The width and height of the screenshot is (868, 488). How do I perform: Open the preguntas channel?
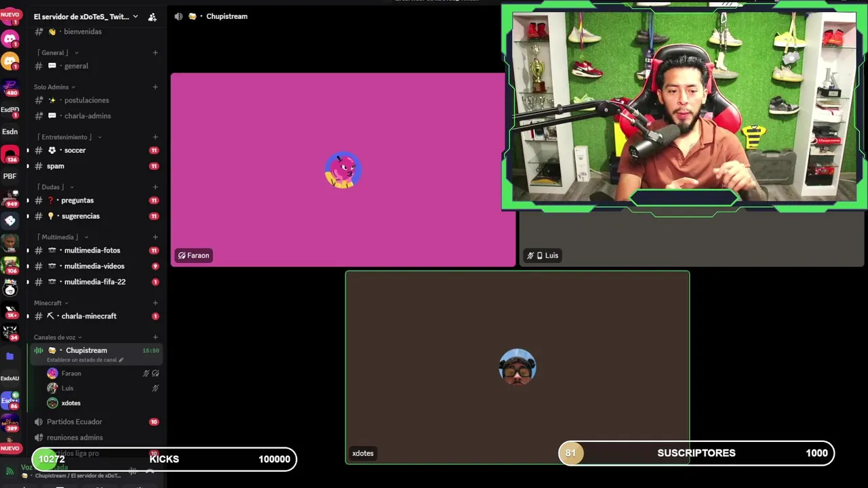(95, 201)
